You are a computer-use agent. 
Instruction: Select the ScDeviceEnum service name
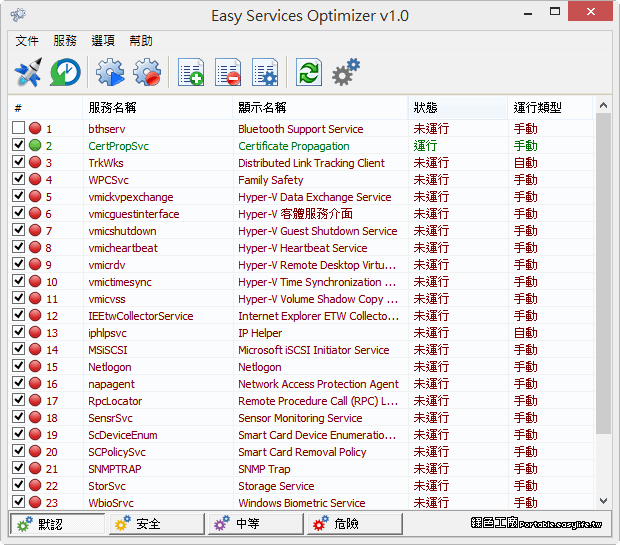click(x=123, y=435)
